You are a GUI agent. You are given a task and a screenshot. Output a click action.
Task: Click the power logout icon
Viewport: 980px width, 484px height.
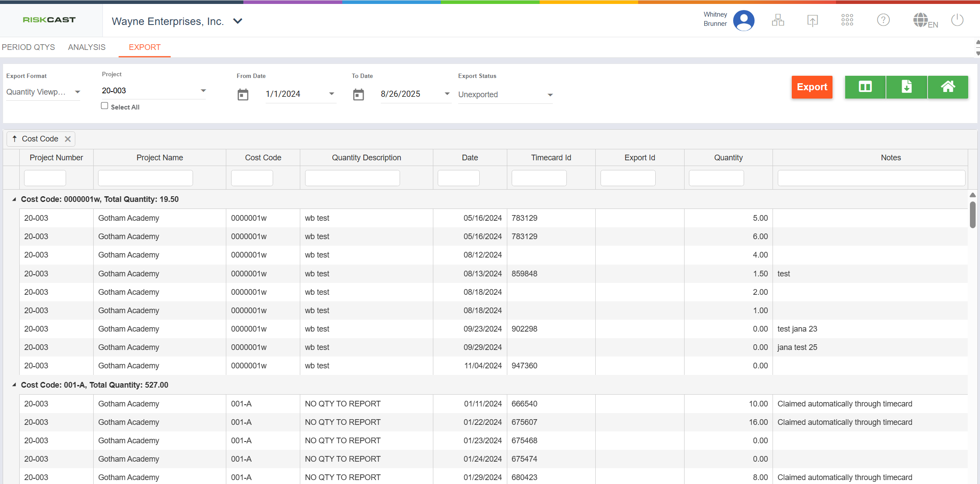957,20
